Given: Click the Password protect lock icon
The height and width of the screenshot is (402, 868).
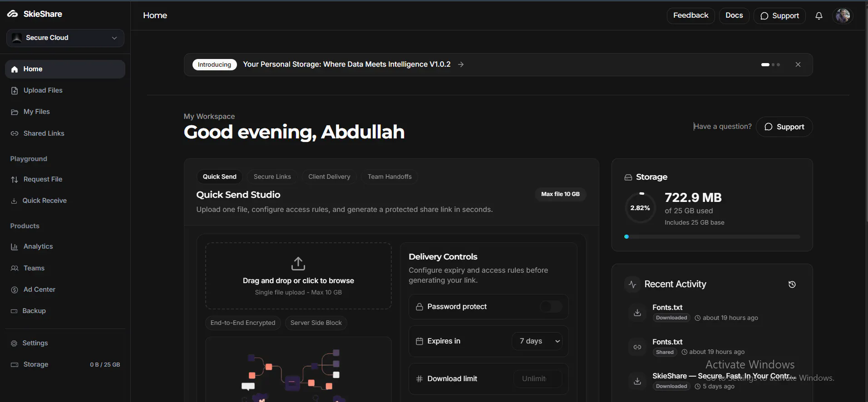Looking at the screenshot, I should click(419, 307).
